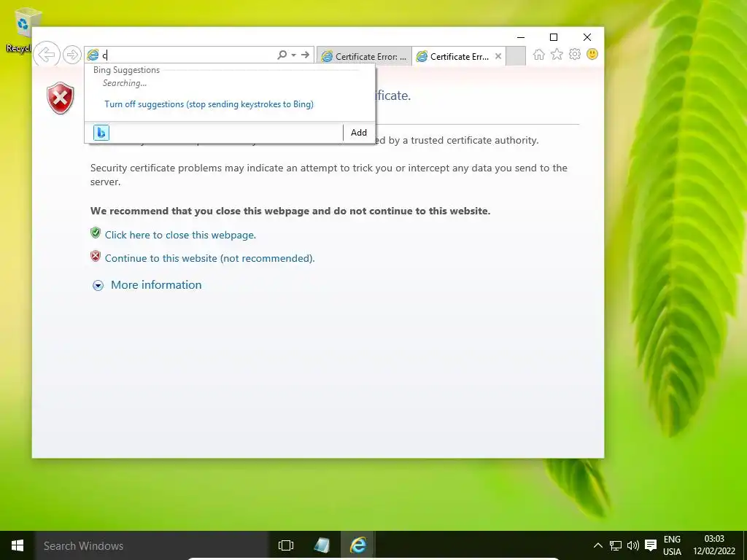Click here to close this webpage link
Viewport: 747px width, 560px height.
[181, 235]
